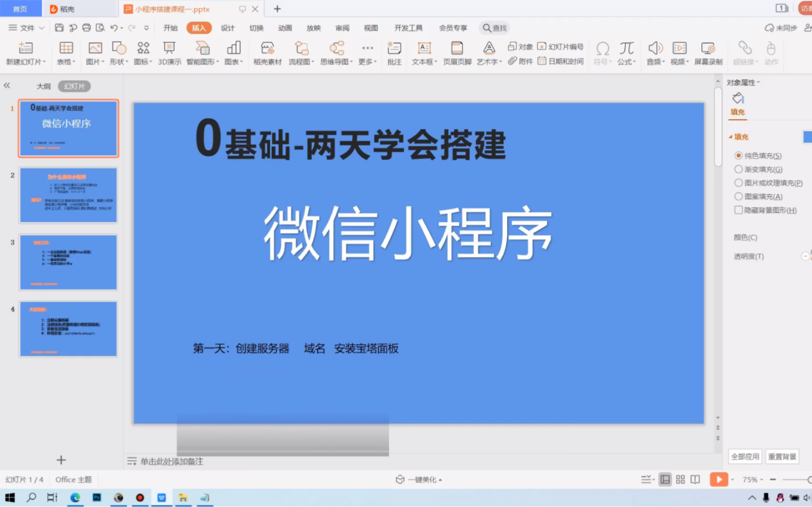
Task: Click the 3D演示 icon
Action: pyautogui.click(x=169, y=53)
